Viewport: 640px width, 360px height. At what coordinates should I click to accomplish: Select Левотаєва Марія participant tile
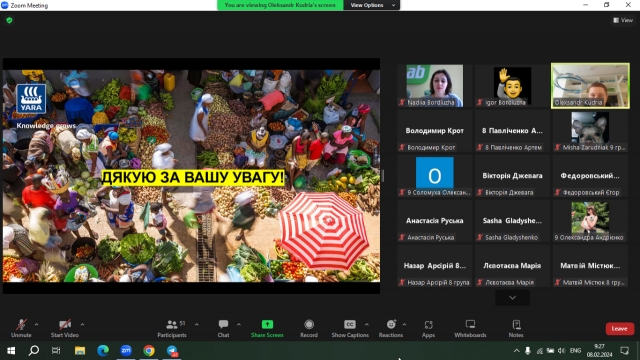pyautogui.click(x=512, y=266)
